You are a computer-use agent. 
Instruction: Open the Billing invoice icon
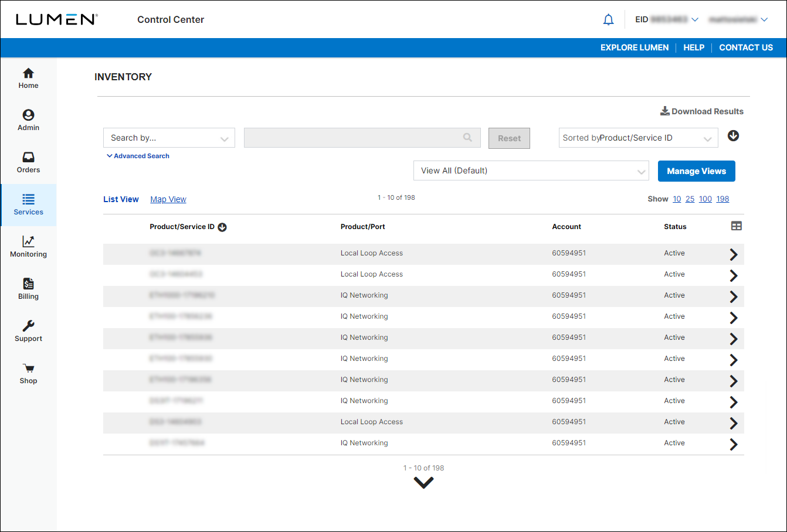coord(28,284)
